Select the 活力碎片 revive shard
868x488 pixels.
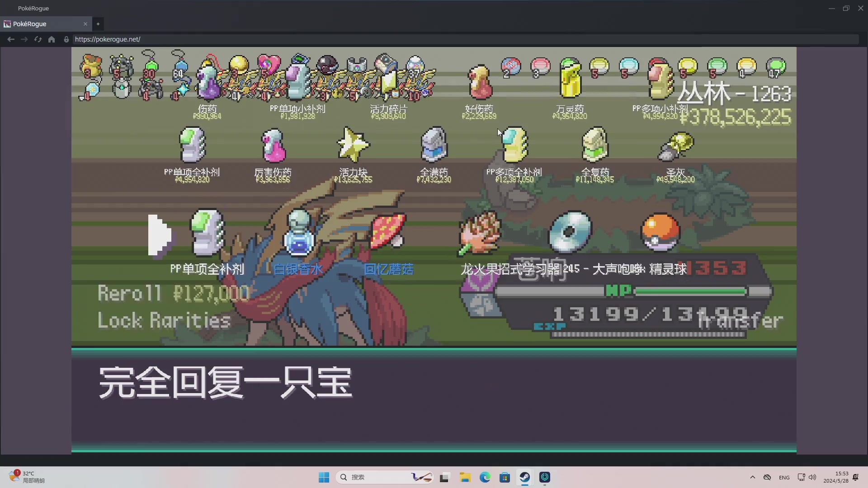388,82
